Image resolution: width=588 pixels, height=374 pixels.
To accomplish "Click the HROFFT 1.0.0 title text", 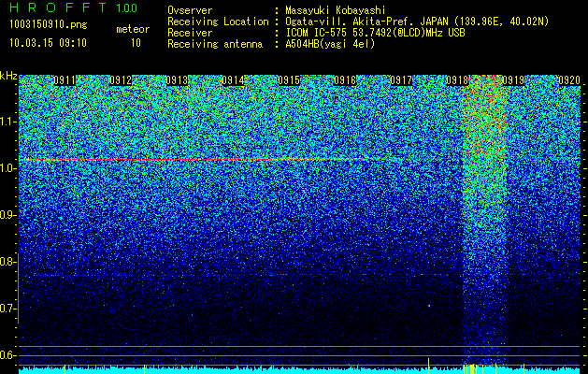I will (x=73, y=7).
